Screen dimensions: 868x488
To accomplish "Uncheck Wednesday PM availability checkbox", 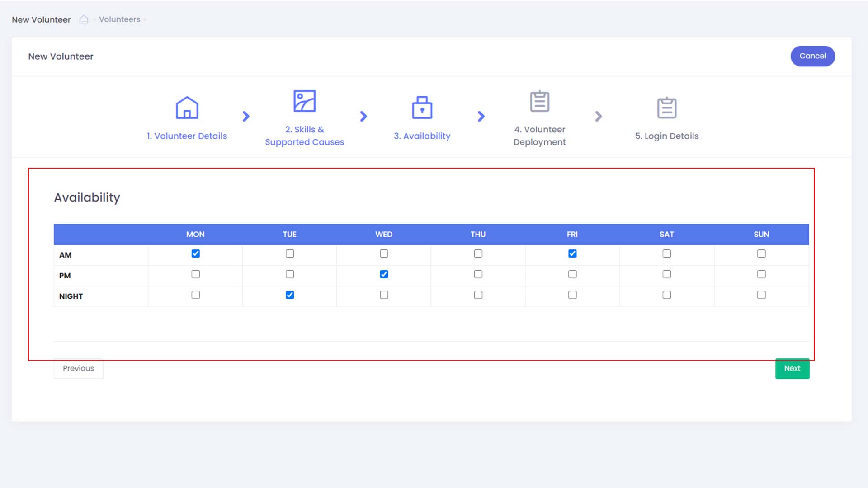I will [x=384, y=274].
